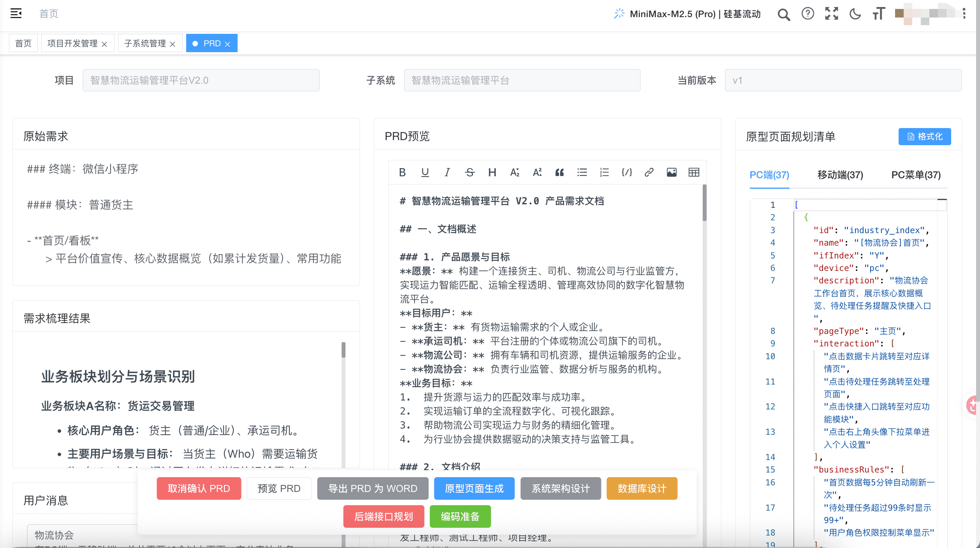Insert a code block
Viewport: 980px width, 548px height.
click(627, 172)
